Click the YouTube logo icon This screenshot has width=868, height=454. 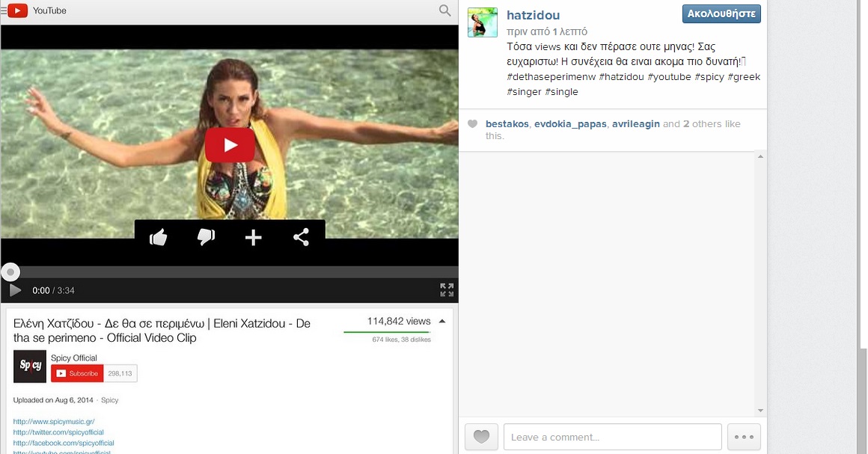coord(18,10)
